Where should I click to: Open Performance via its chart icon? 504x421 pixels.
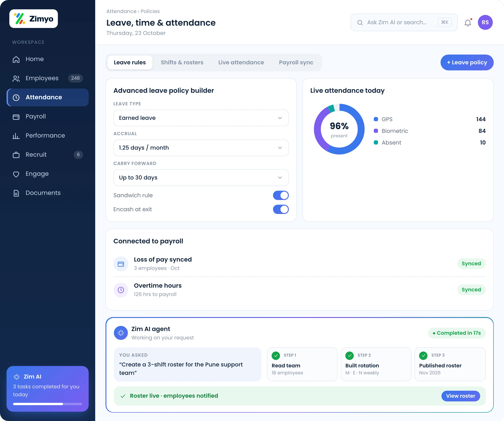coord(16,136)
